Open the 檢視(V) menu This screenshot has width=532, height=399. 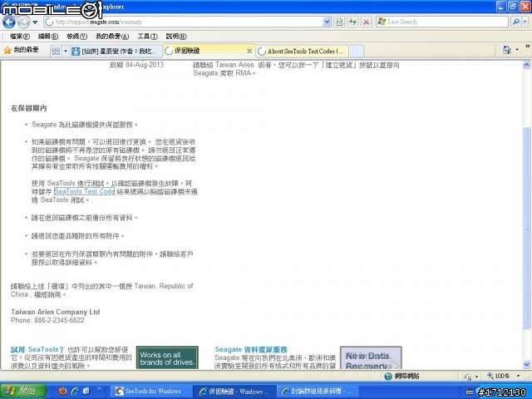pos(76,37)
